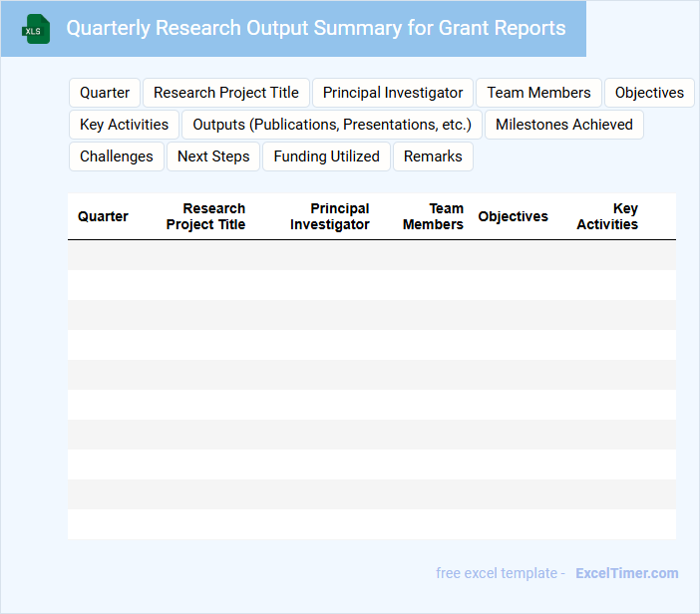Screen dimensions: 700x614
Task: Select the Funding Utilized tag
Action: (326, 156)
